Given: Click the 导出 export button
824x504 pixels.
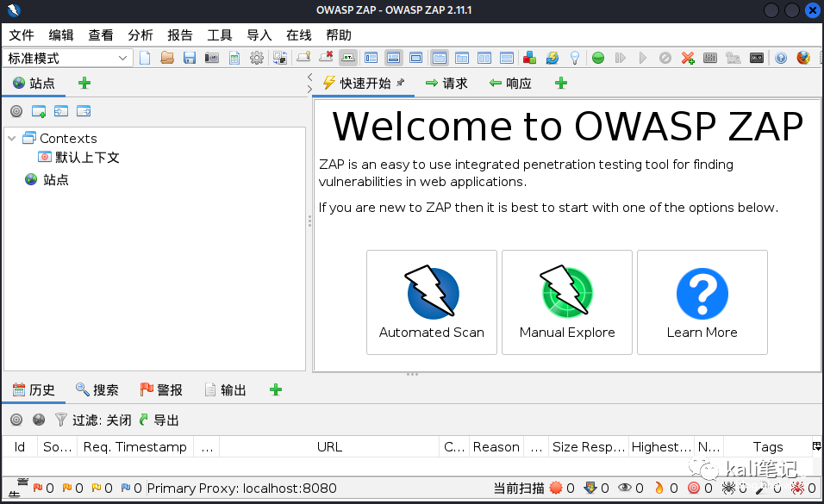Looking at the screenshot, I should coord(159,420).
